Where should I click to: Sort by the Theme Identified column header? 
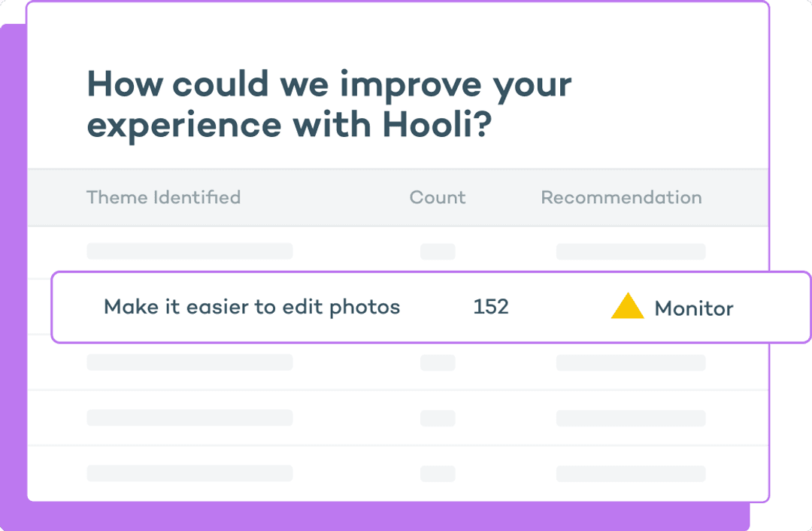point(164,197)
